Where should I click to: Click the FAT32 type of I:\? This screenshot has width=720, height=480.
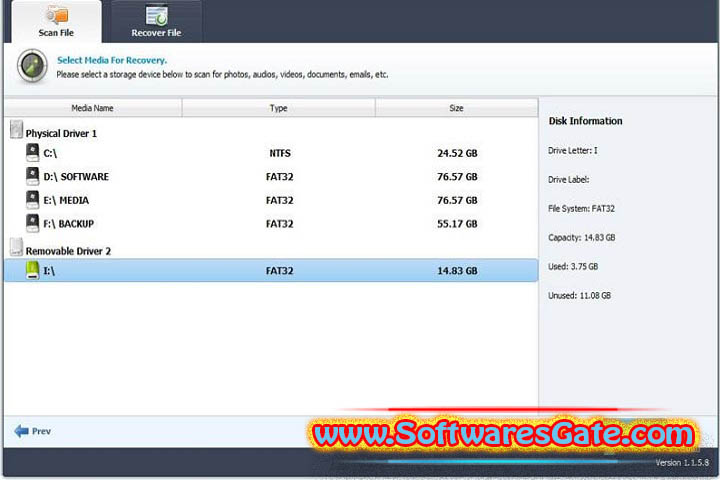tap(279, 271)
